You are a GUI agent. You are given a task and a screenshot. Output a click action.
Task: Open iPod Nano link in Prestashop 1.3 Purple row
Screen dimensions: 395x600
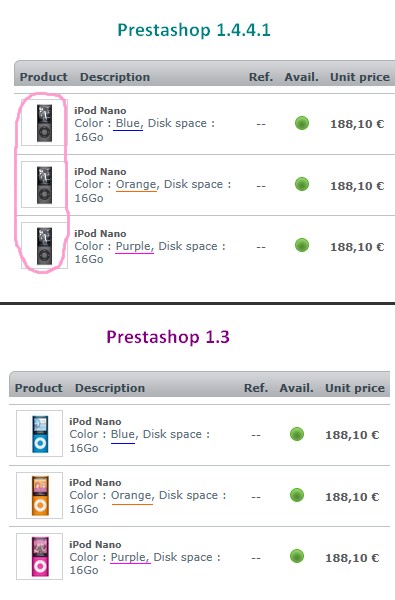pos(95,545)
